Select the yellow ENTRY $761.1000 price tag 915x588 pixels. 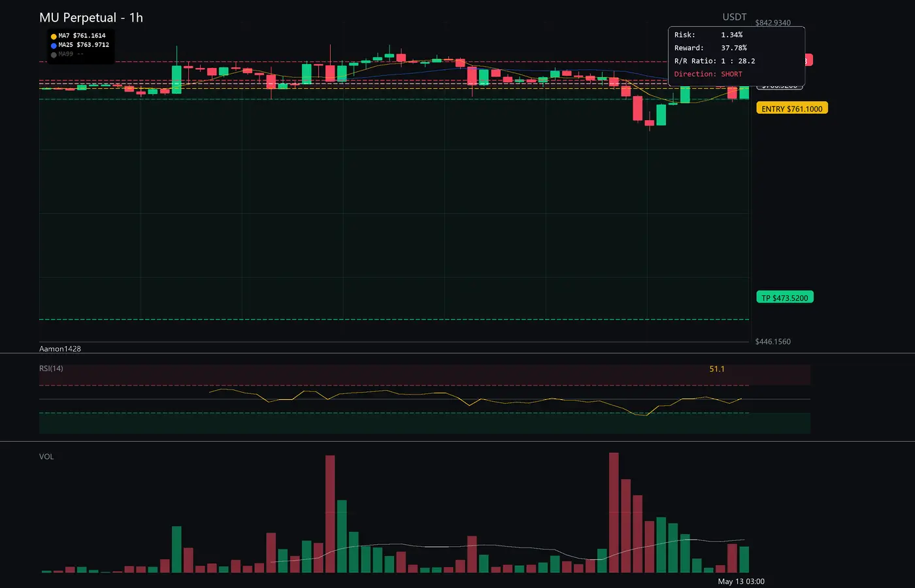[x=792, y=108]
